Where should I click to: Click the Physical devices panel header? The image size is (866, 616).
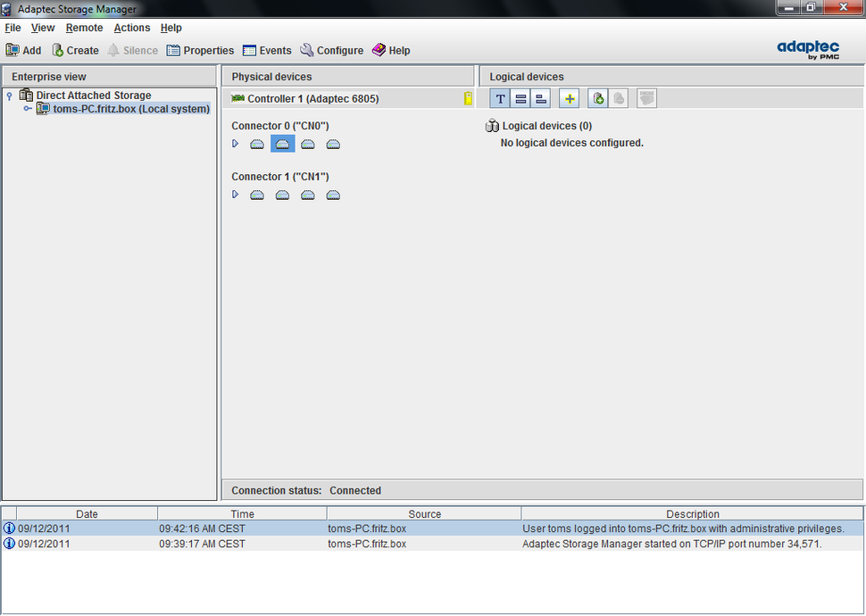click(x=348, y=77)
